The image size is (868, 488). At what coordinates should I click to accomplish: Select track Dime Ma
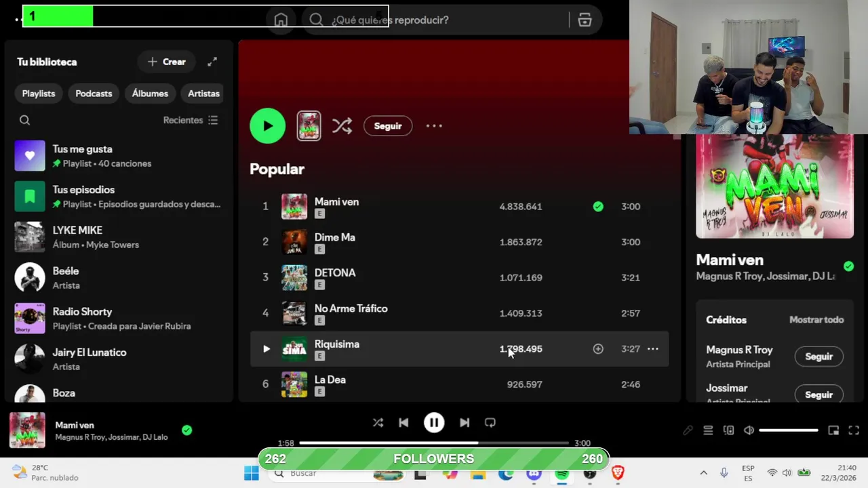(x=460, y=242)
